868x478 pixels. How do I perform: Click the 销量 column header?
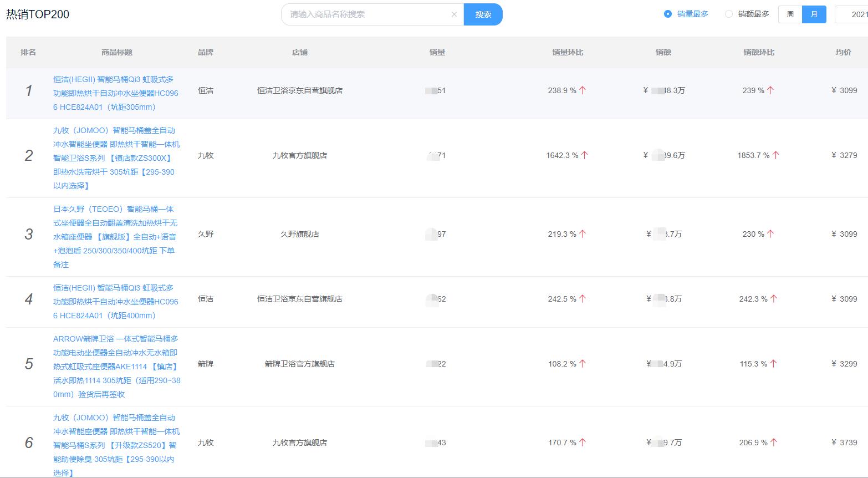(x=437, y=52)
